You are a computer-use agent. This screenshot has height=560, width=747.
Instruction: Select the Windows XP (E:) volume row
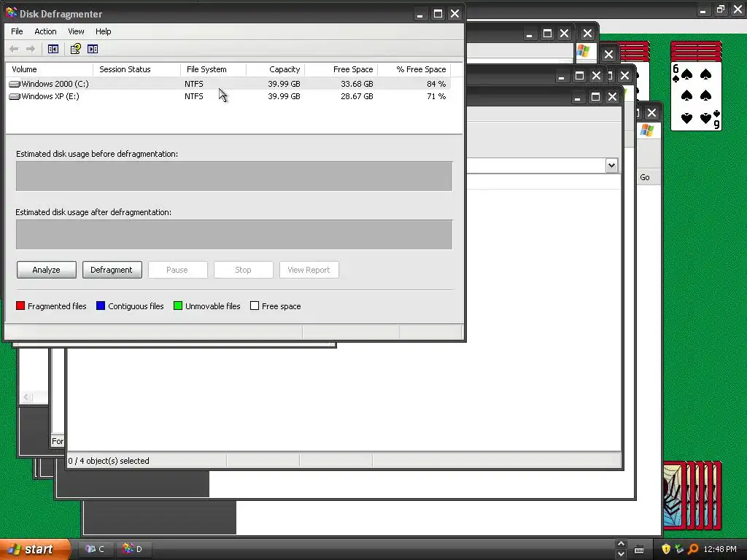pos(228,96)
